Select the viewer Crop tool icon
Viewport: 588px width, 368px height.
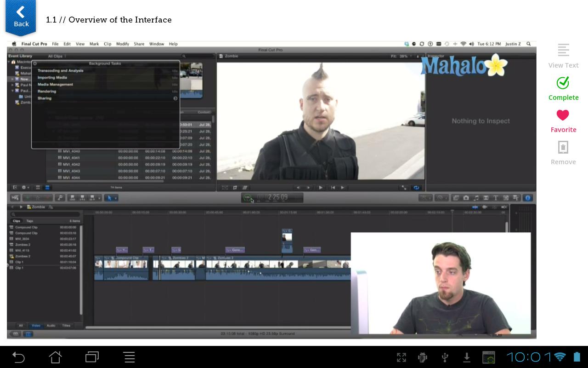235,188
